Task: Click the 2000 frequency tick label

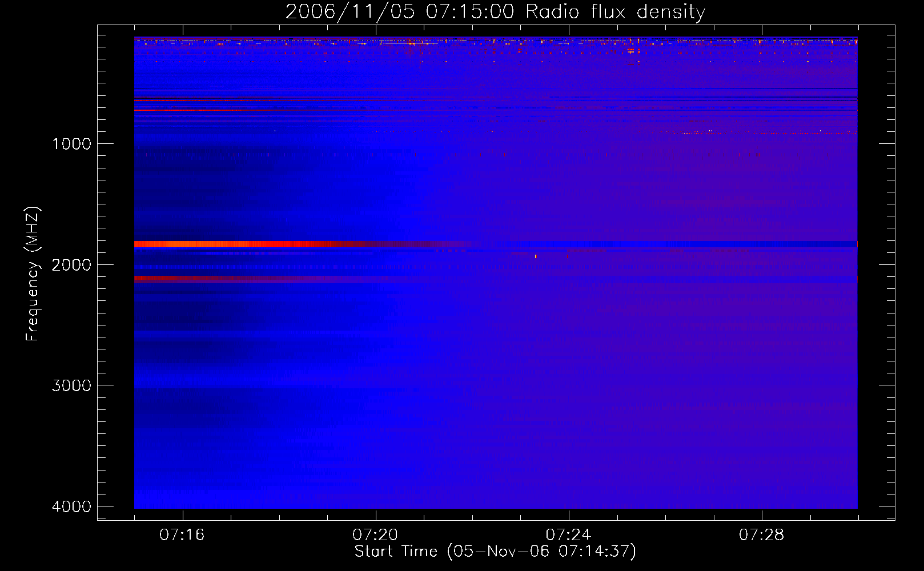Action: [x=71, y=265]
